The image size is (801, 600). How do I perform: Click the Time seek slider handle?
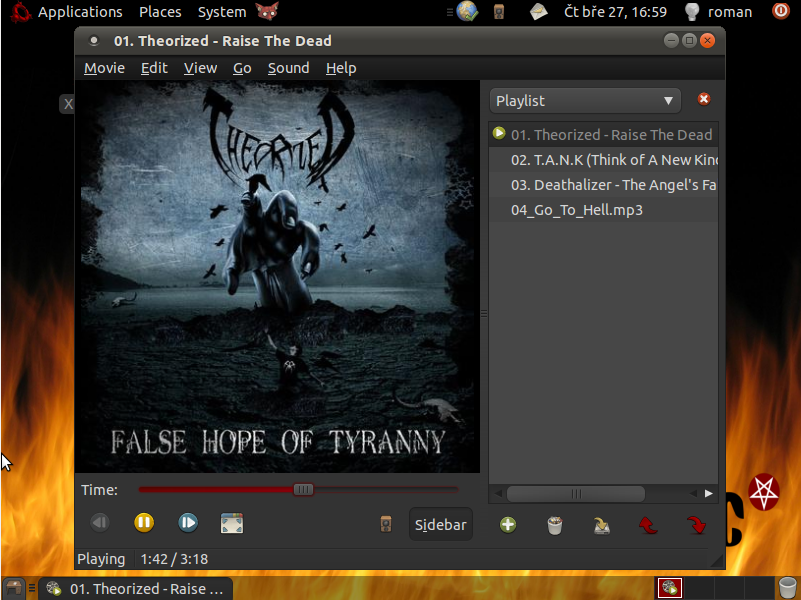click(x=303, y=490)
